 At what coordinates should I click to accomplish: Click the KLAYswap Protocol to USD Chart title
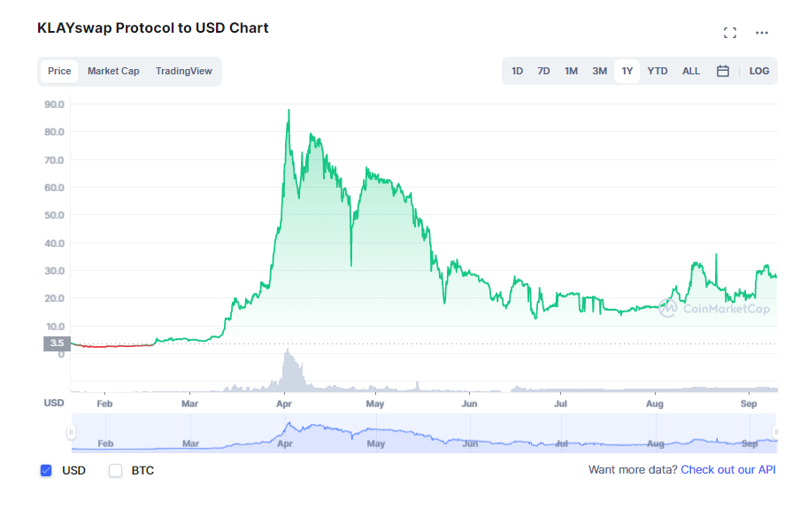(152, 27)
